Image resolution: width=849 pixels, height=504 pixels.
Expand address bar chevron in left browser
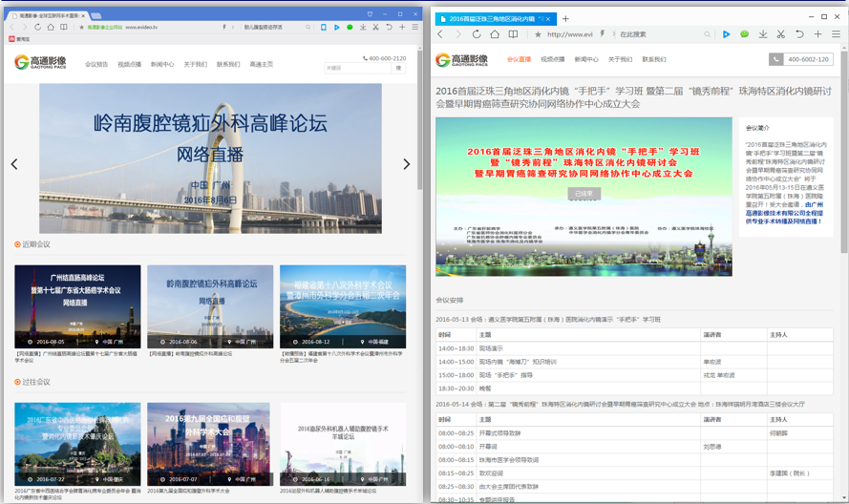coord(233,27)
